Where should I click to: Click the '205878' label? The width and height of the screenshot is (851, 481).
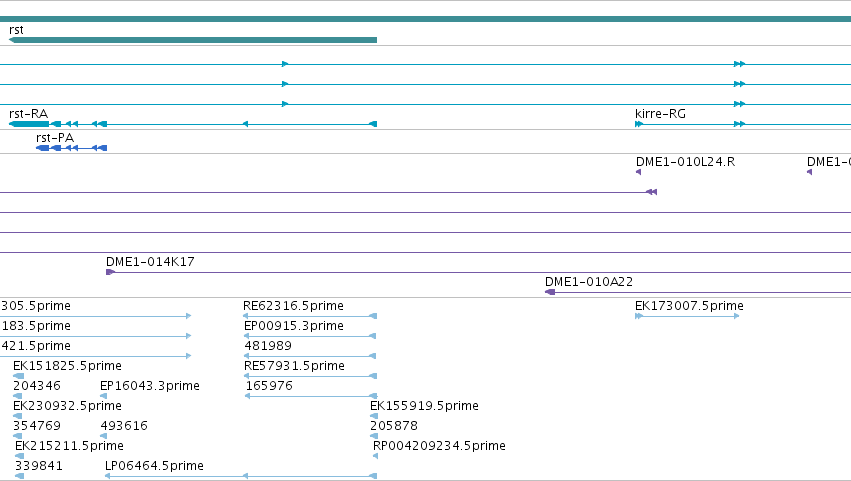click(394, 426)
